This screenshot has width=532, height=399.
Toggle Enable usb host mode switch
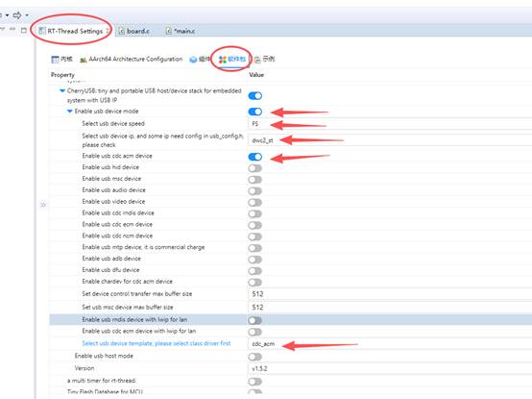tap(255, 357)
